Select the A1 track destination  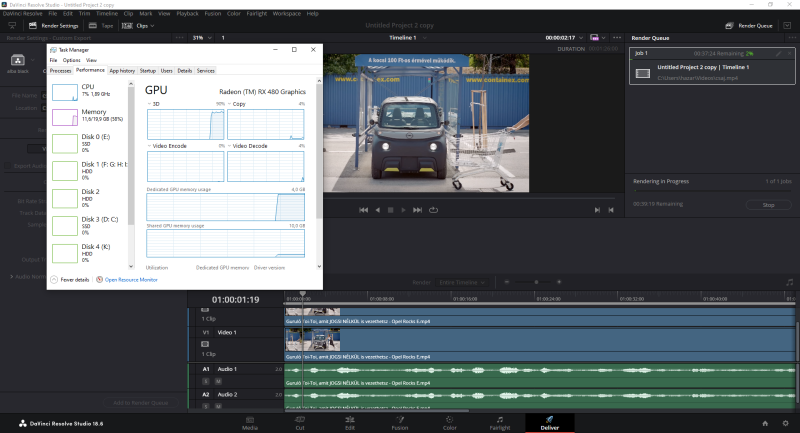click(206, 369)
